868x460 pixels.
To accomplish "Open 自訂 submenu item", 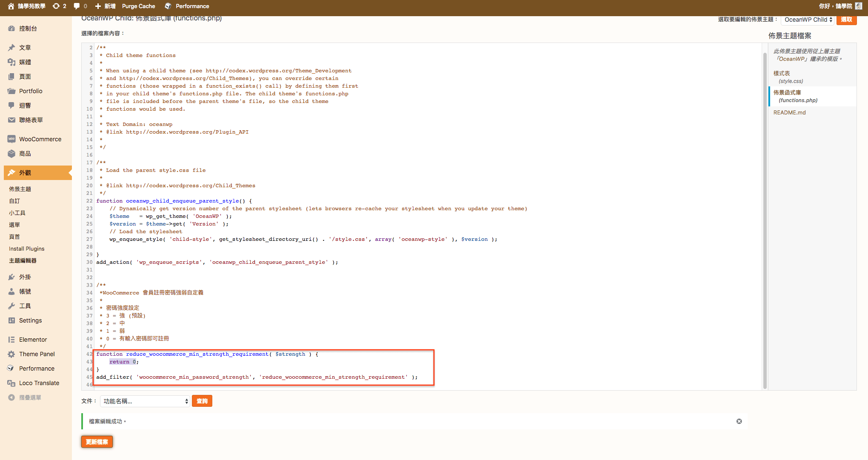I will tap(14, 201).
